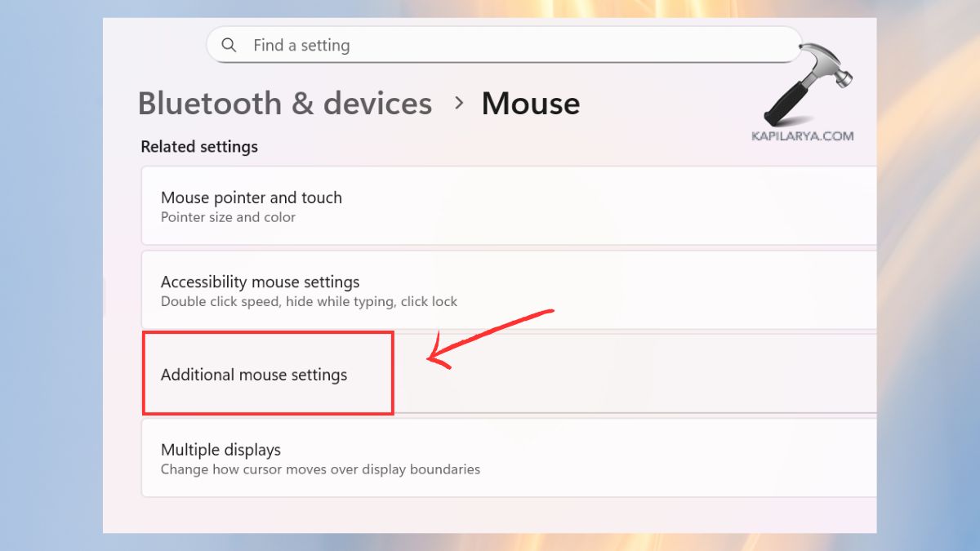The image size is (980, 551).
Task: Click the red arrow annotation pointing at settings
Action: (490, 335)
